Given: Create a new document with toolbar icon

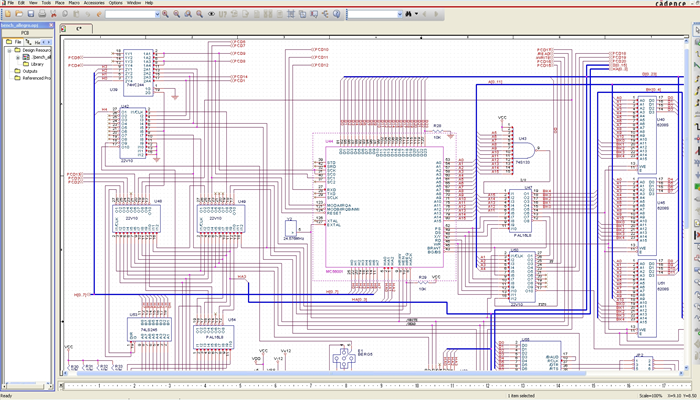Looking at the screenshot, I should point(8,14).
